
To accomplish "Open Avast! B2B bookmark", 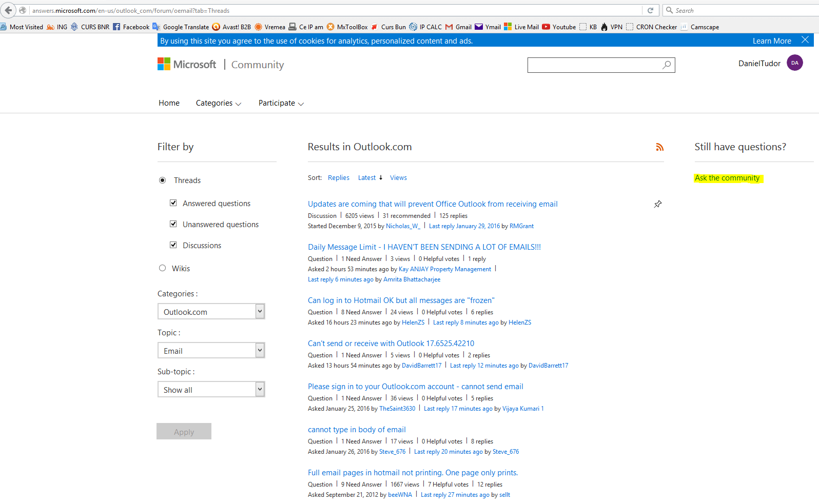I will (231, 27).
